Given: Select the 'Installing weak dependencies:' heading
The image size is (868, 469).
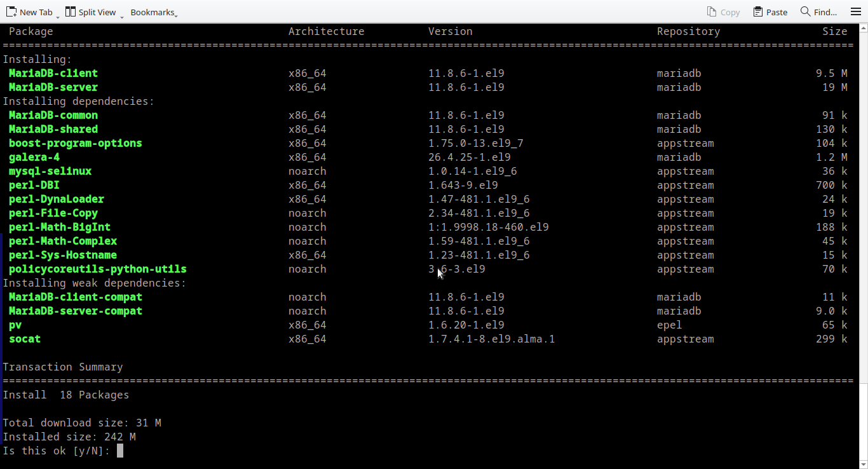Looking at the screenshot, I should coord(95,283).
